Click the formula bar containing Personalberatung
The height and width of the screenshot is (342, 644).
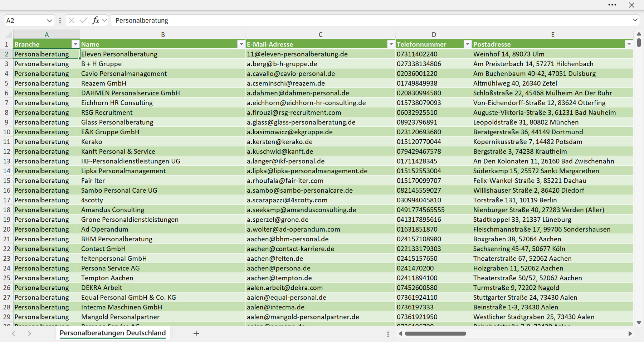[x=370, y=20]
